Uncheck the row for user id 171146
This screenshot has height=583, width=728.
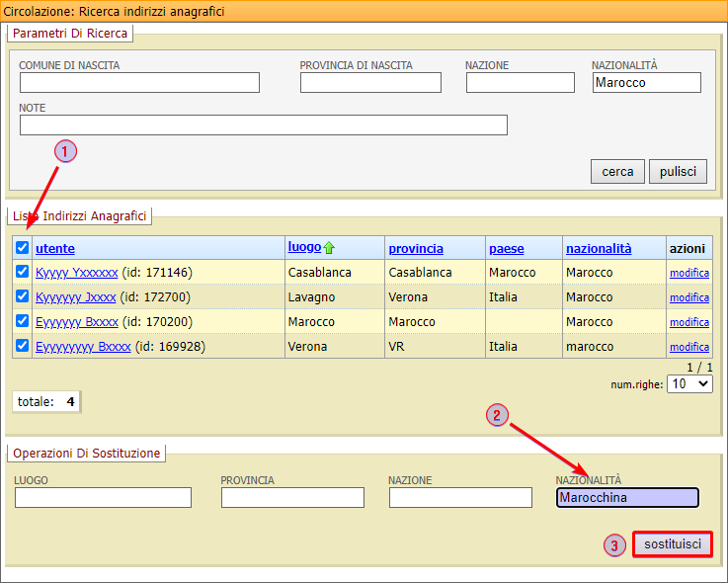coord(22,272)
